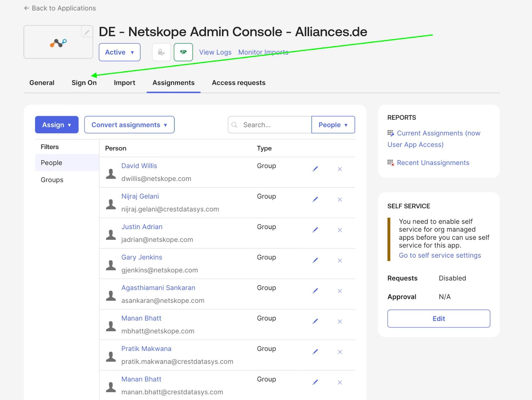
Task: Open Gary Jenkins profile link
Action: tap(142, 257)
